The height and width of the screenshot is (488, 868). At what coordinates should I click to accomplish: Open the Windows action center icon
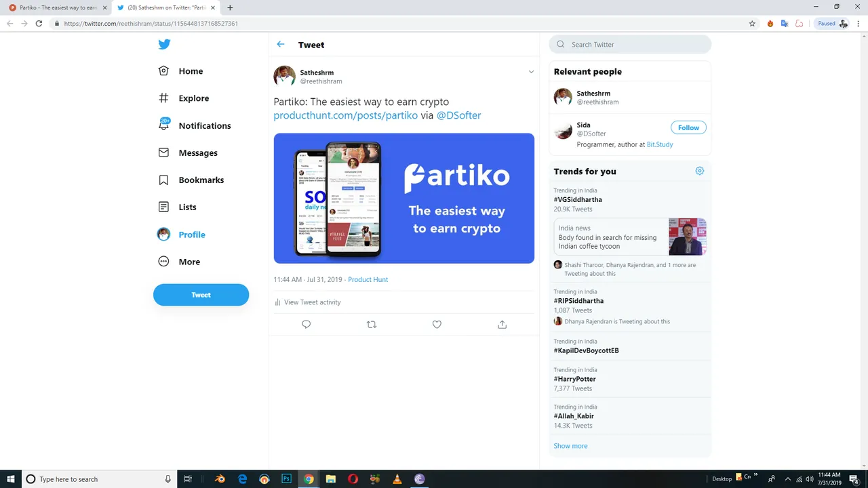point(854,479)
